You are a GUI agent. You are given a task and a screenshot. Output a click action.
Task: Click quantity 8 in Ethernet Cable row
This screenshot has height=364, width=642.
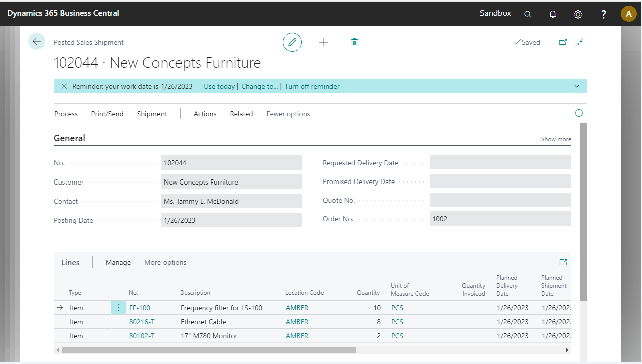379,322
